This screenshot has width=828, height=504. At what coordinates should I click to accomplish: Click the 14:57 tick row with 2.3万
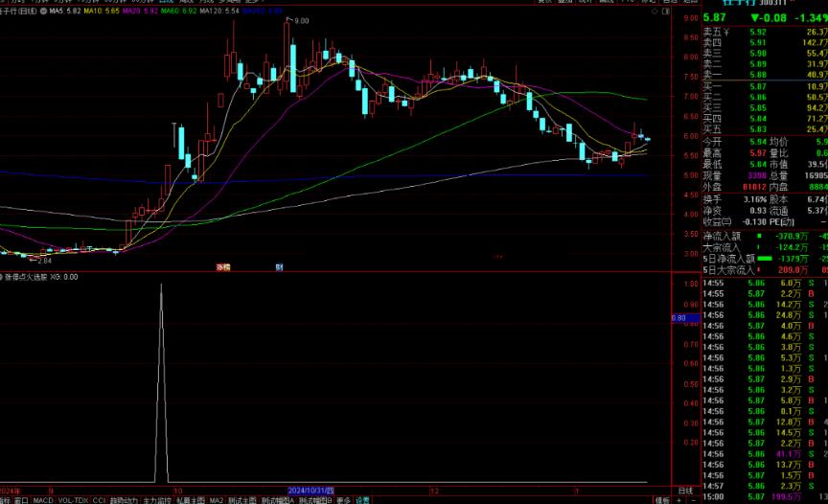click(x=765, y=486)
